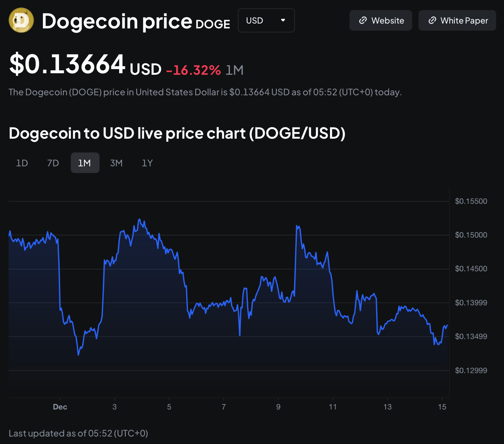Show the 1Y price chart
504x444 pixels.
click(x=147, y=163)
